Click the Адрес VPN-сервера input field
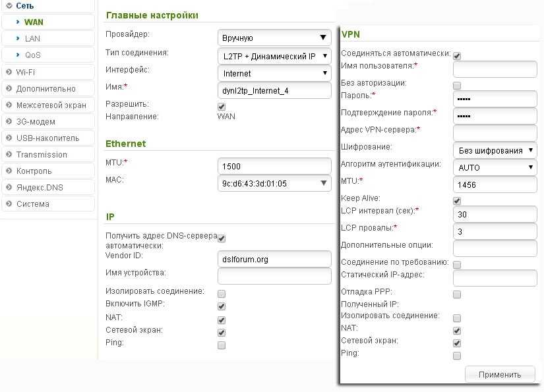The image size is (544, 392). tap(495, 132)
